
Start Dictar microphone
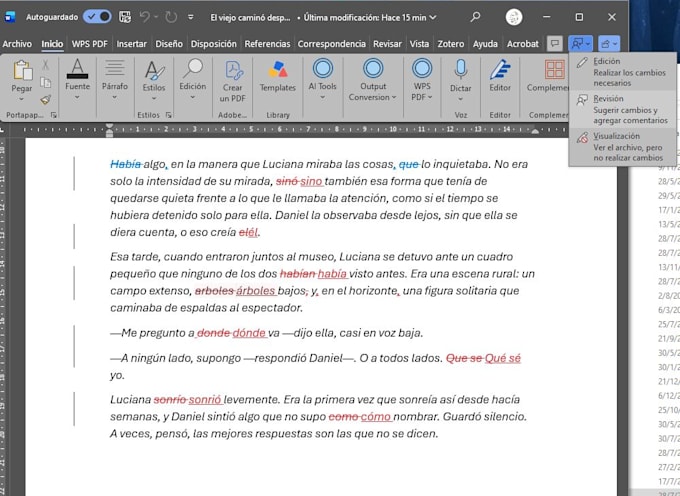point(461,80)
